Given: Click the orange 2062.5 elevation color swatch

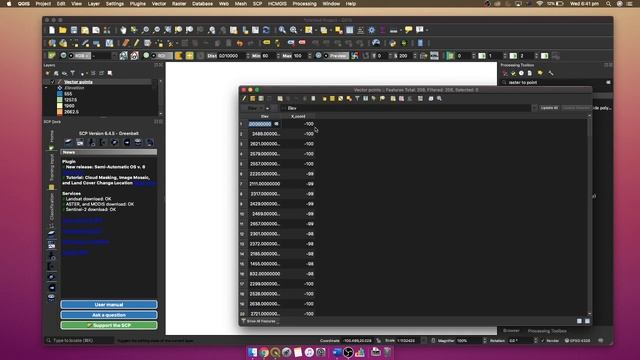Looking at the screenshot, I should point(60,112).
